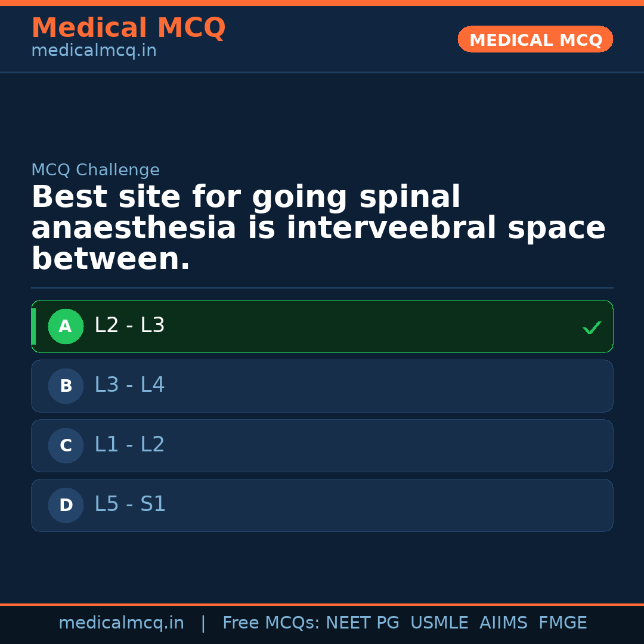Click the "MCQ Challenge" label

[x=95, y=171]
